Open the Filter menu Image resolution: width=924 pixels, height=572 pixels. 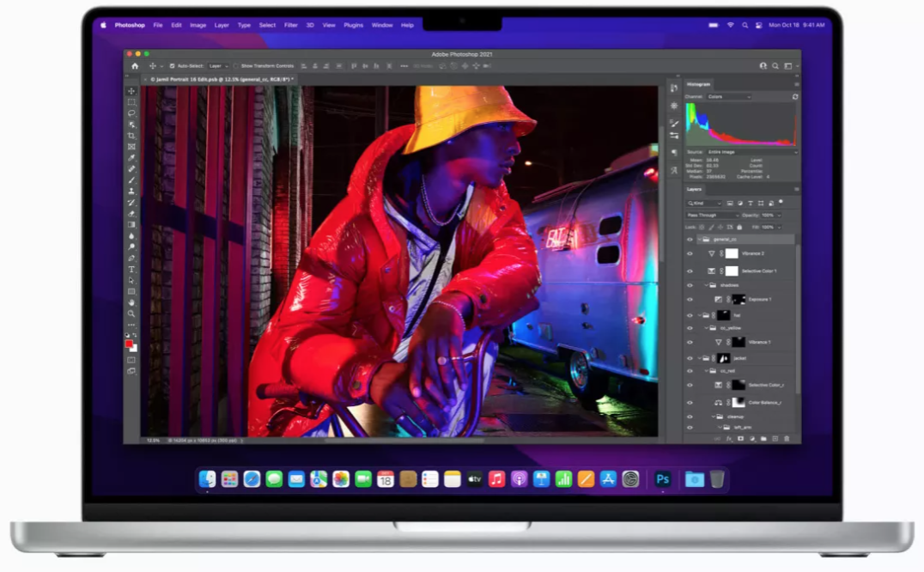pos(291,25)
